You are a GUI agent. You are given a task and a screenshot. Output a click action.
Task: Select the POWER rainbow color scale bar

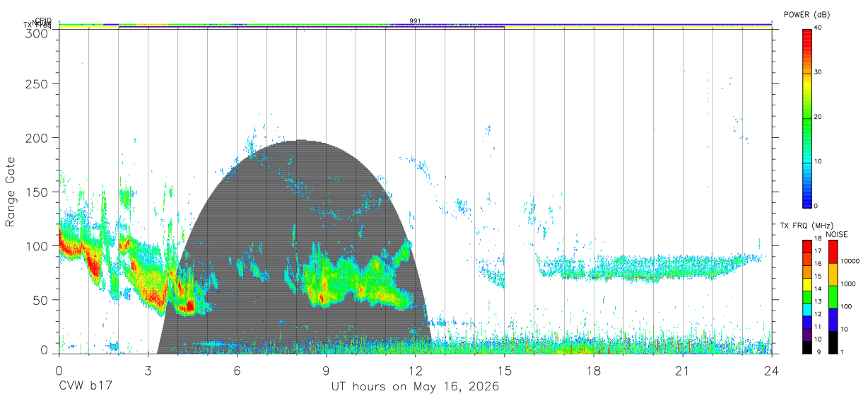point(807,117)
